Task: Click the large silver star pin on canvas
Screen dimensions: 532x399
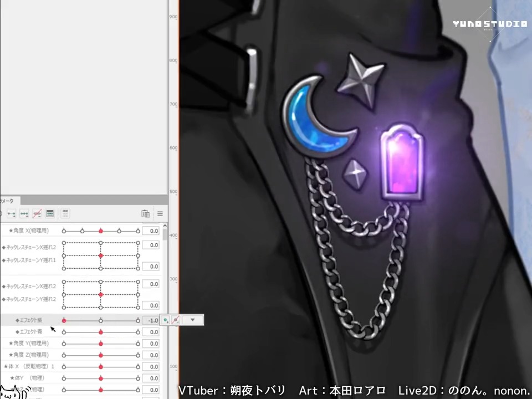Action: (361, 80)
